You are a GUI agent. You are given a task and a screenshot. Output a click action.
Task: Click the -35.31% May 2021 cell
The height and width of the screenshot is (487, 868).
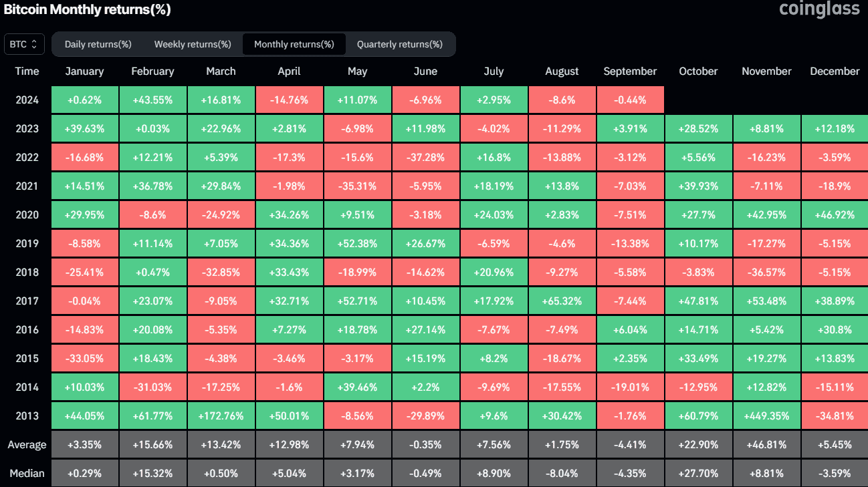click(x=357, y=186)
